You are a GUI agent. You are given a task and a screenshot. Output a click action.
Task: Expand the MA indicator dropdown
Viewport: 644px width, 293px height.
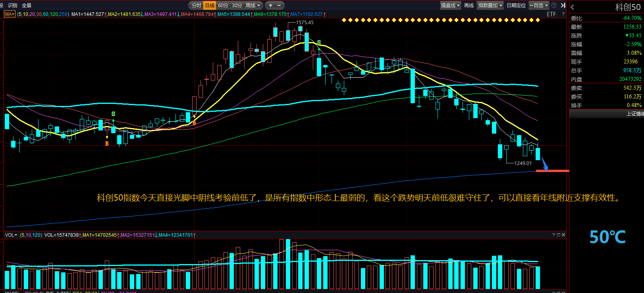(x=10, y=14)
